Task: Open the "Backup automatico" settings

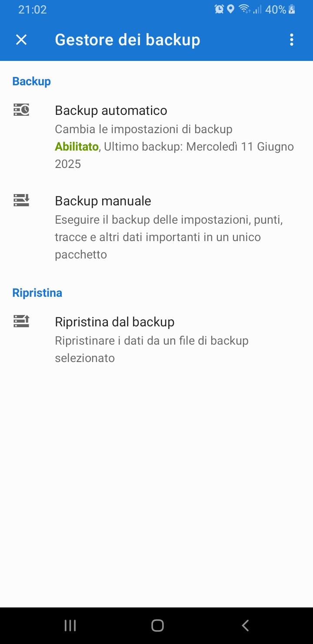Action: coord(111,111)
